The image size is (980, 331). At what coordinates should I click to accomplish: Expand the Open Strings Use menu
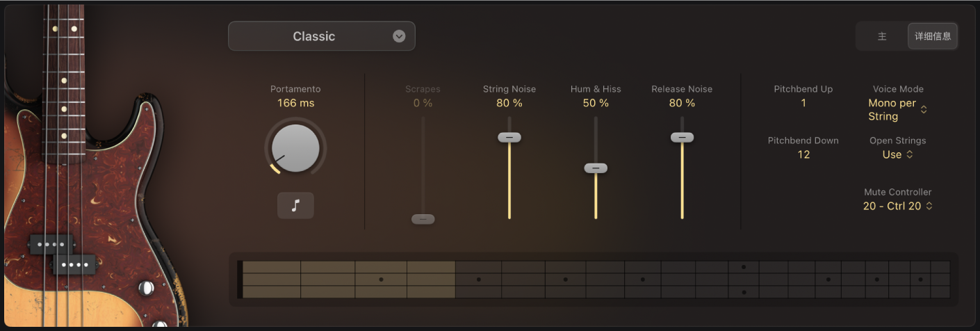(x=898, y=154)
